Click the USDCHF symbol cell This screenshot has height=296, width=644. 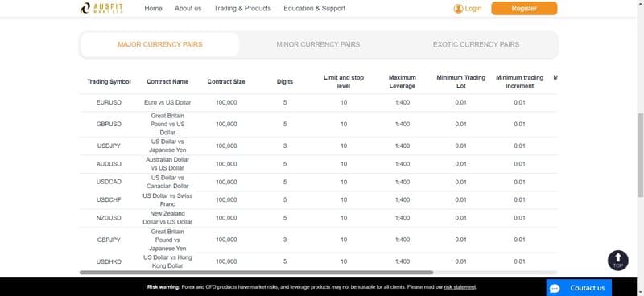pyautogui.click(x=109, y=199)
